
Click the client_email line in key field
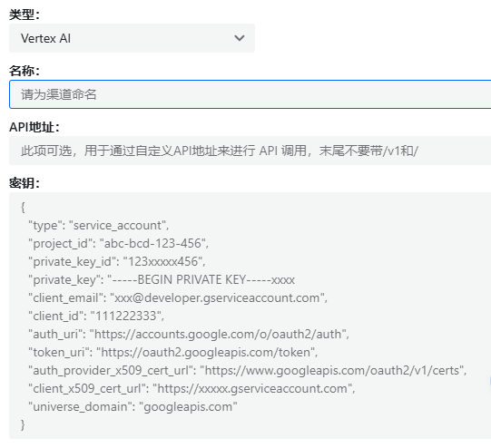pos(178,297)
